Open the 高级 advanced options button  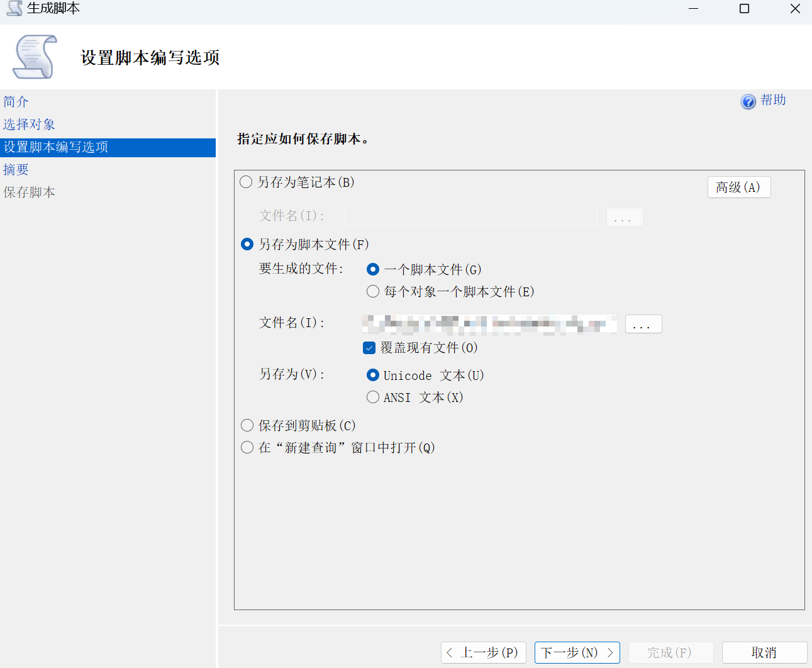(x=738, y=187)
